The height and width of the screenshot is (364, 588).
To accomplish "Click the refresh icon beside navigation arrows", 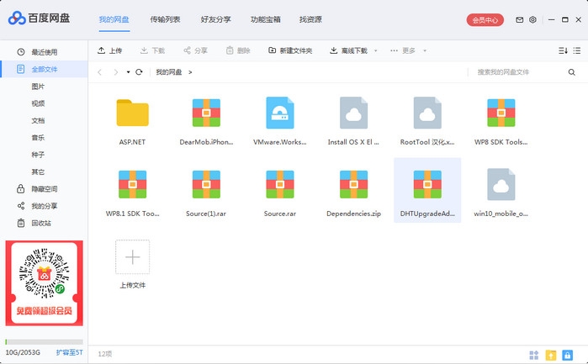I will [x=139, y=72].
